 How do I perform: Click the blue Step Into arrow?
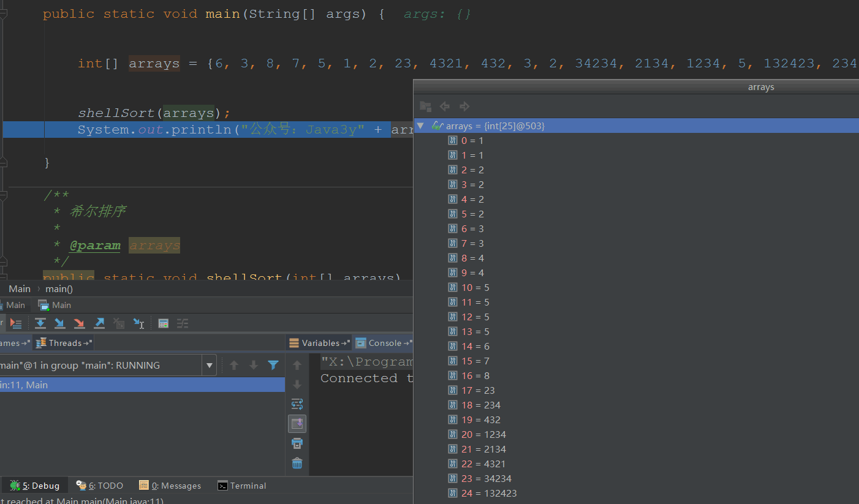click(x=60, y=323)
